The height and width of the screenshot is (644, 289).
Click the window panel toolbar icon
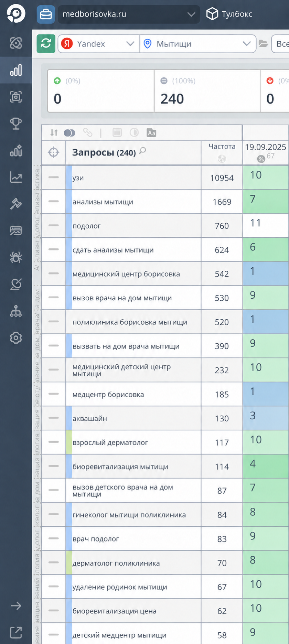click(117, 132)
